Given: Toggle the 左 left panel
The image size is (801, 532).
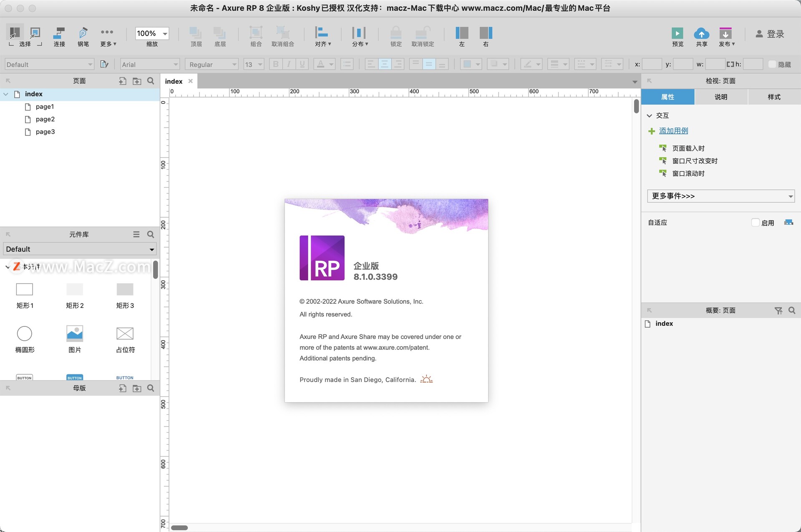Looking at the screenshot, I should tap(462, 37).
